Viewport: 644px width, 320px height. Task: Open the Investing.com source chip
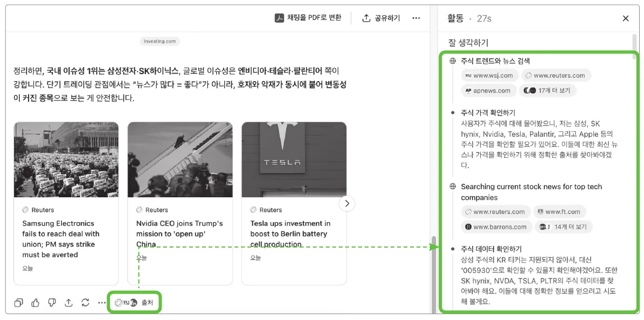(x=159, y=41)
